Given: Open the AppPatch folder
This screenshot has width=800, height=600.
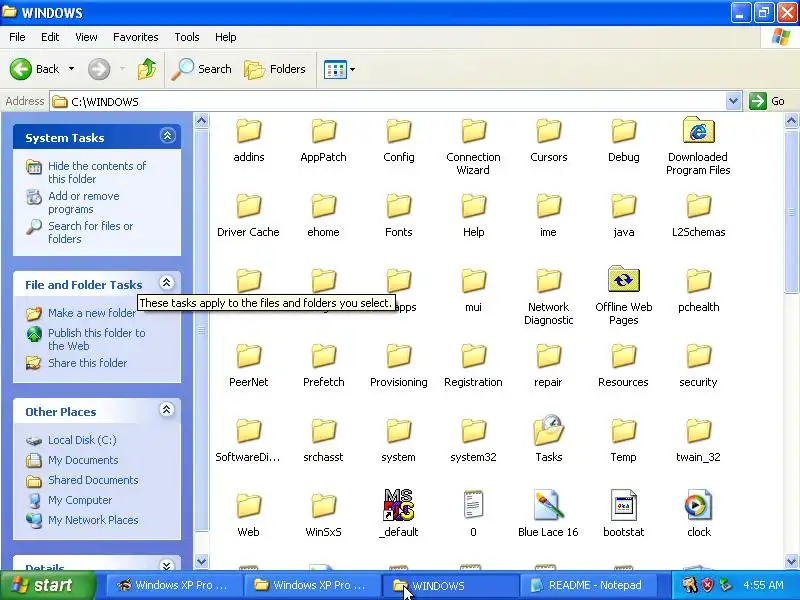Looking at the screenshot, I should point(323,141).
